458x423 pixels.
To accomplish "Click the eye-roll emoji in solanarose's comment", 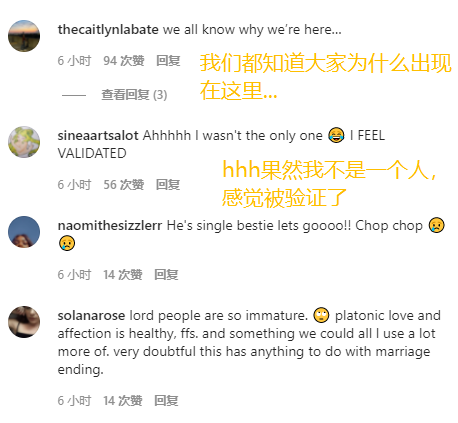I will click(321, 315).
